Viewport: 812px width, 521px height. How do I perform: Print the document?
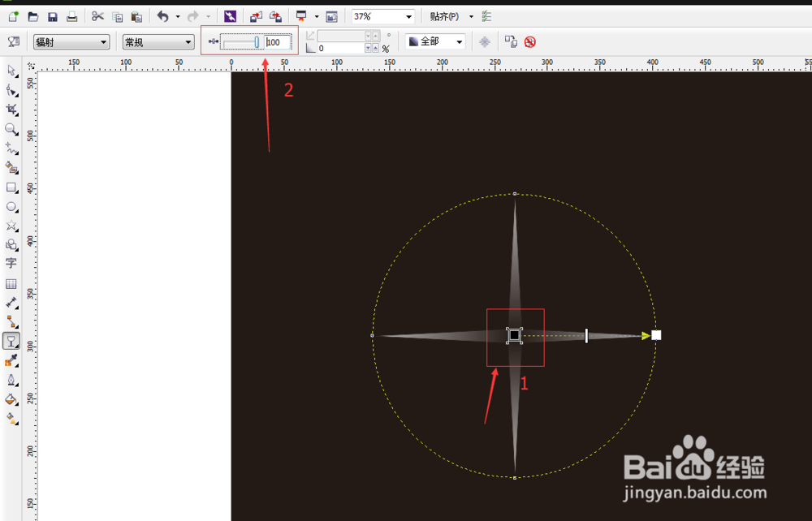[x=72, y=17]
